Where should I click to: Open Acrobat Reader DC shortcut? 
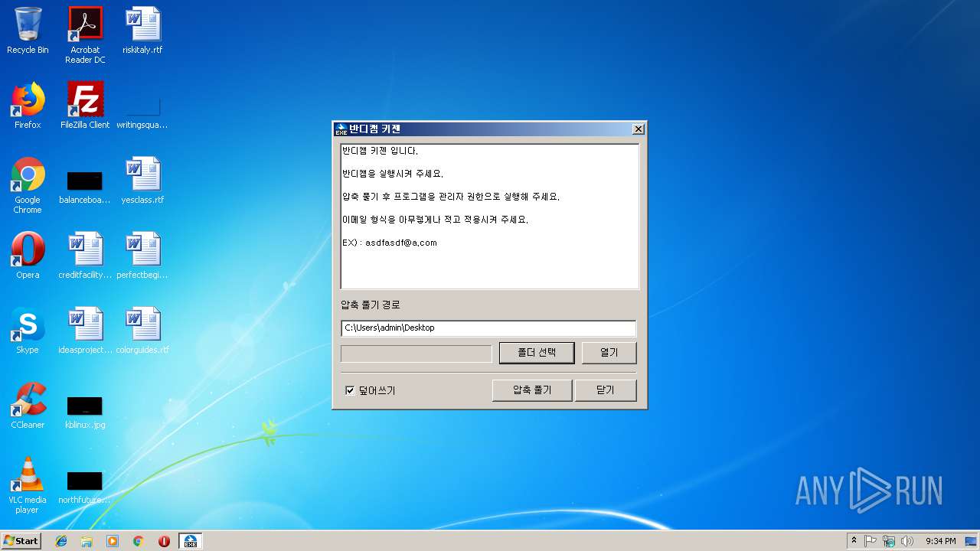pos(85,35)
